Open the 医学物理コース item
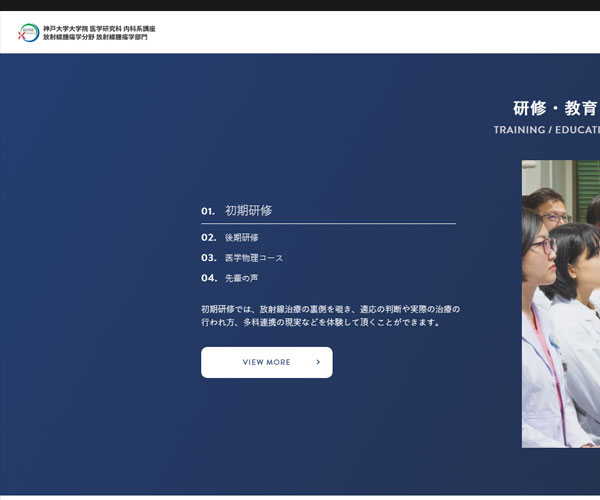 [x=254, y=258]
